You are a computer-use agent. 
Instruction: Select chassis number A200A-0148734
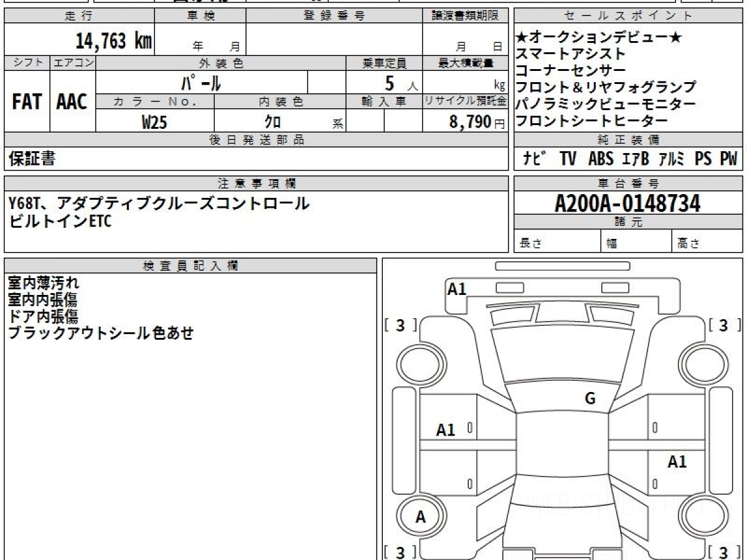(x=627, y=203)
